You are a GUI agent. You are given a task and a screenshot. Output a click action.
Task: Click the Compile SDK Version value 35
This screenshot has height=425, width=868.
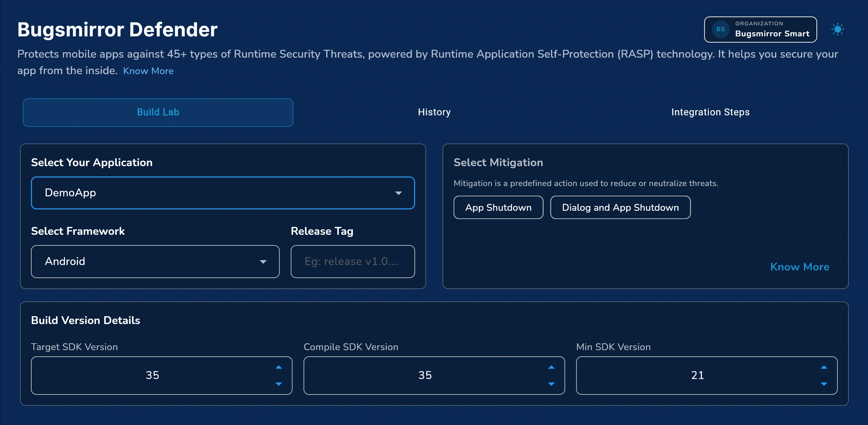pos(425,375)
